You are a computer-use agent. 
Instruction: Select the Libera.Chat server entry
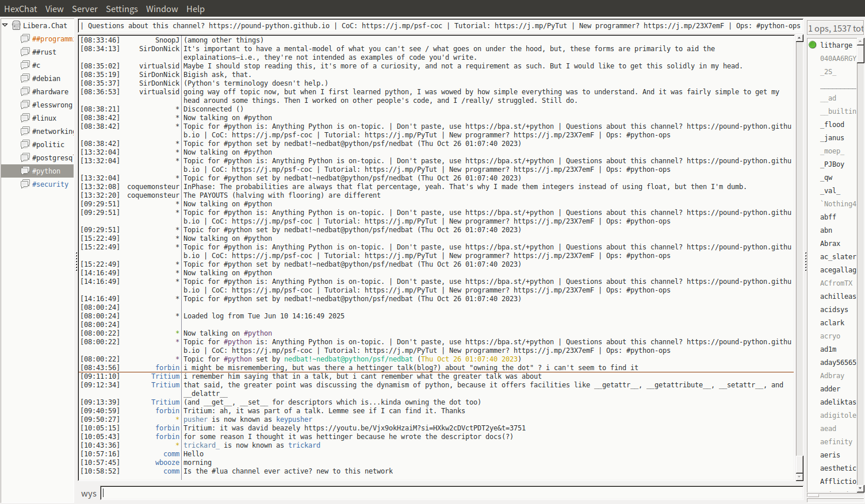pyautogui.click(x=45, y=25)
